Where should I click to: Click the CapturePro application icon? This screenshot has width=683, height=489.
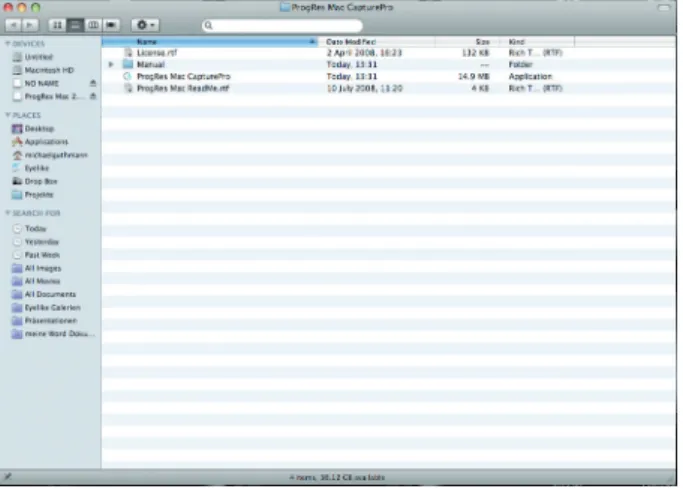128,76
